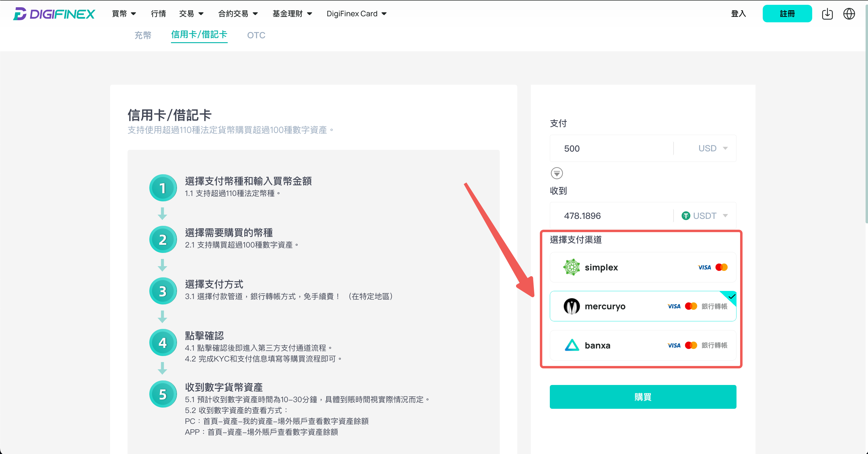Switch to the 信用卡/借記卡 tab
Image resolution: width=868 pixels, height=454 pixels.
(x=199, y=35)
